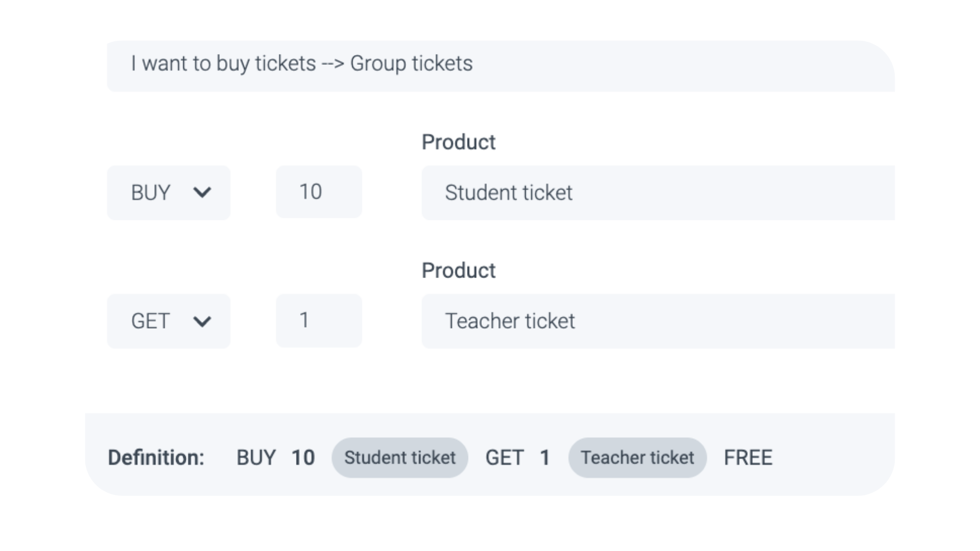The width and height of the screenshot is (980, 551).
Task: Select the Student ticket product field
Action: (657, 193)
